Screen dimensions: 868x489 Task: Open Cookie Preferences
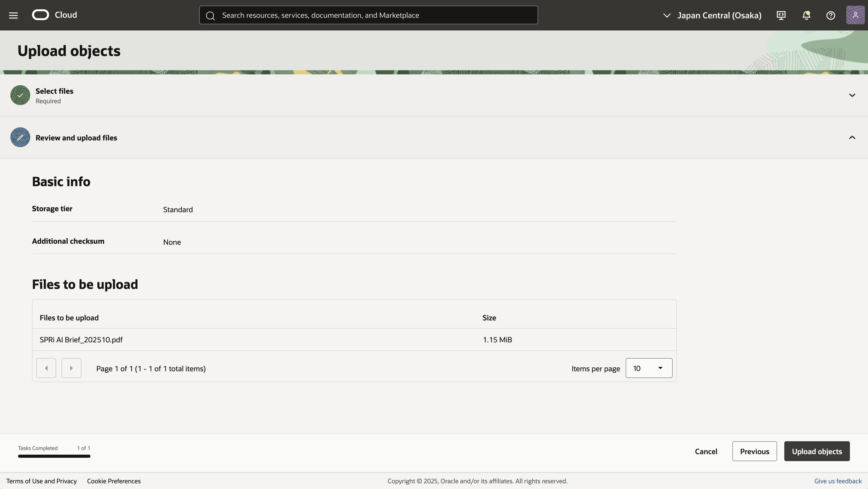pyautogui.click(x=114, y=481)
